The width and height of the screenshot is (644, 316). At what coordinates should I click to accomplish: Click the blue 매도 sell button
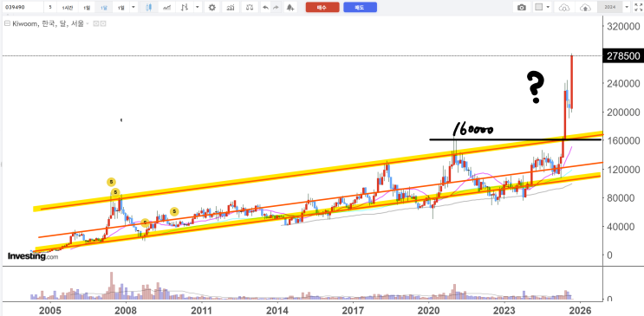pos(361,8)
